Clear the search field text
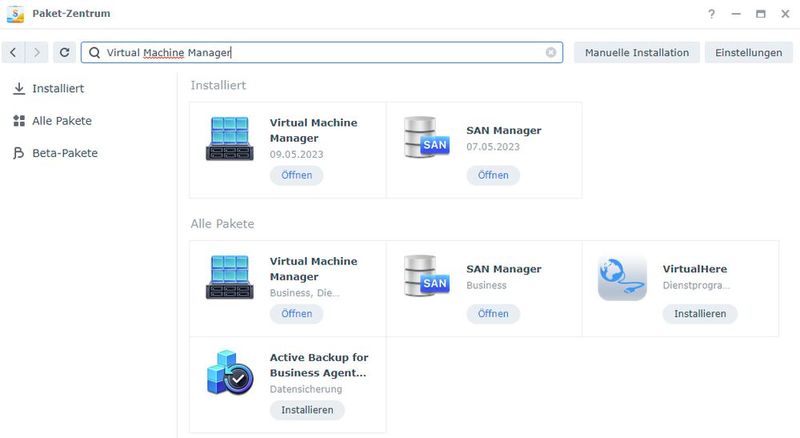 (x=551, y=52)
